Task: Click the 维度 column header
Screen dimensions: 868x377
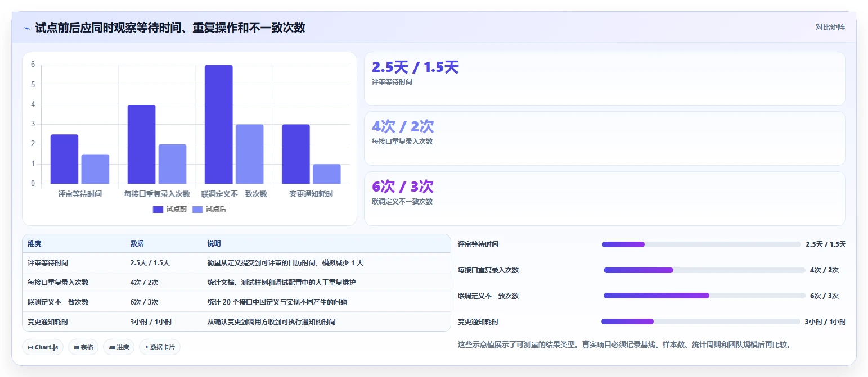Action: (34, 244)
